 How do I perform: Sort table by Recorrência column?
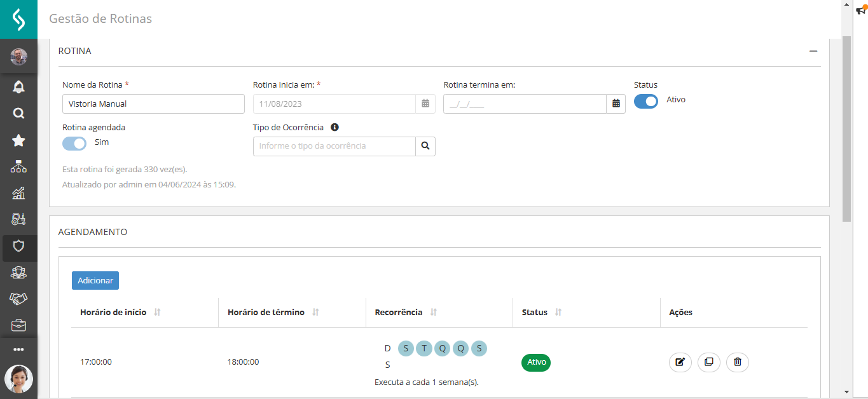click(434, 313)
